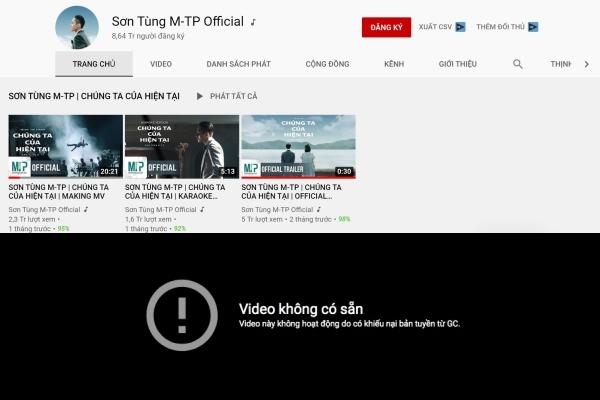Subscribe with the ĐĂNG KÝ button
600x400 pixels.
386,27
